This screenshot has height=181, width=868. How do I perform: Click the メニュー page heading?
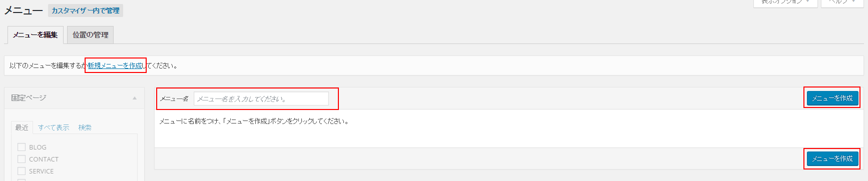coord(24,10)
